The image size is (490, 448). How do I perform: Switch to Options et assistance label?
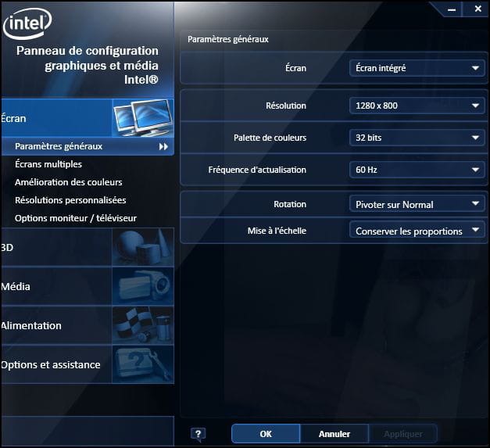click(51, 365)
